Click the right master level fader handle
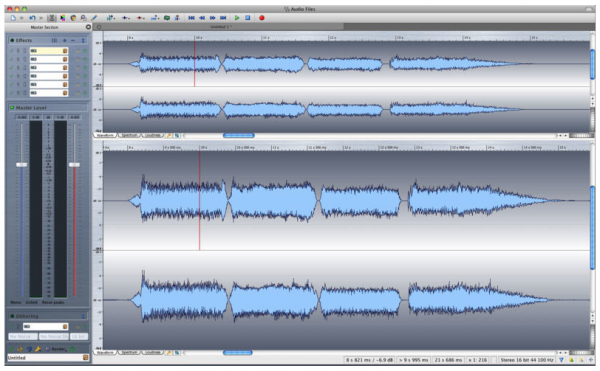 pos(74,165)
